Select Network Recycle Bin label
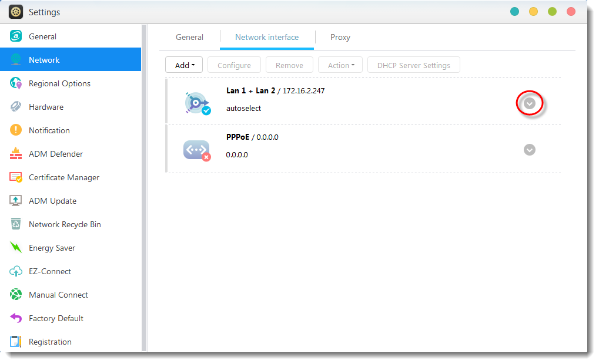This screenshot has height=364, width=599. (65, 224)
